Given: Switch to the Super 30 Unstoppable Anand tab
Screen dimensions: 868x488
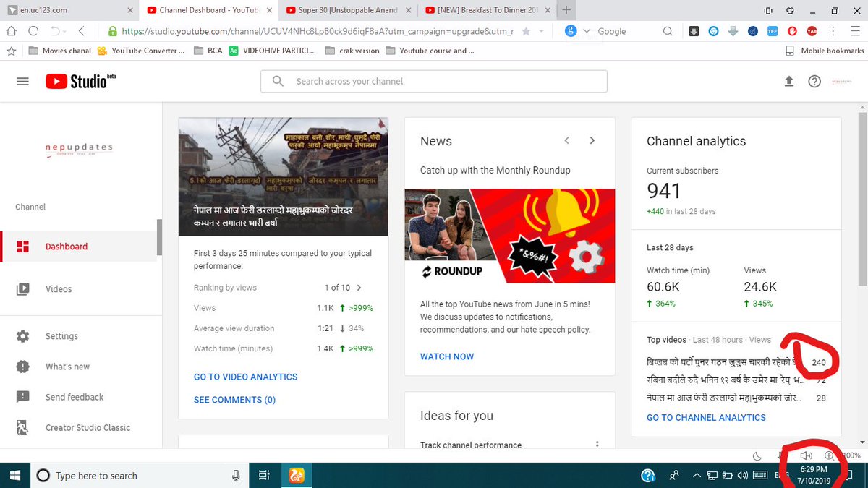Looking at the screenshot, I should 349,10.
